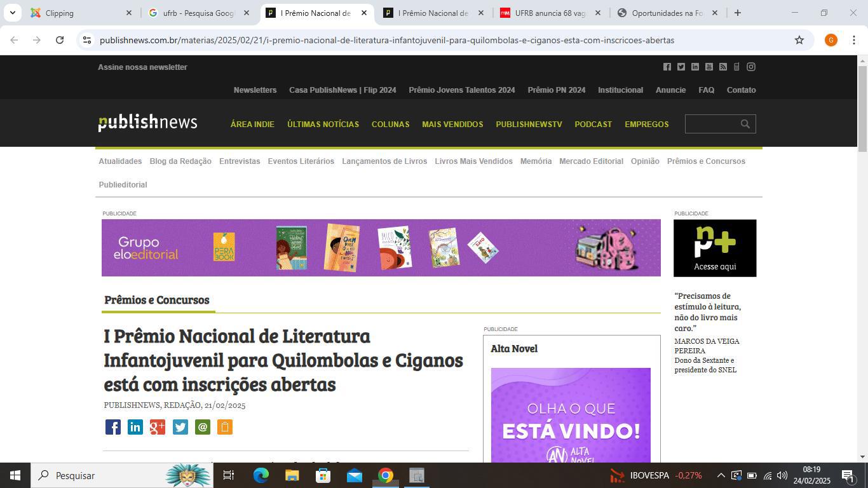The height and width of the screenshot is (488, 868).
Task: Open EMPREGOS section
Action: pos(646,125)
